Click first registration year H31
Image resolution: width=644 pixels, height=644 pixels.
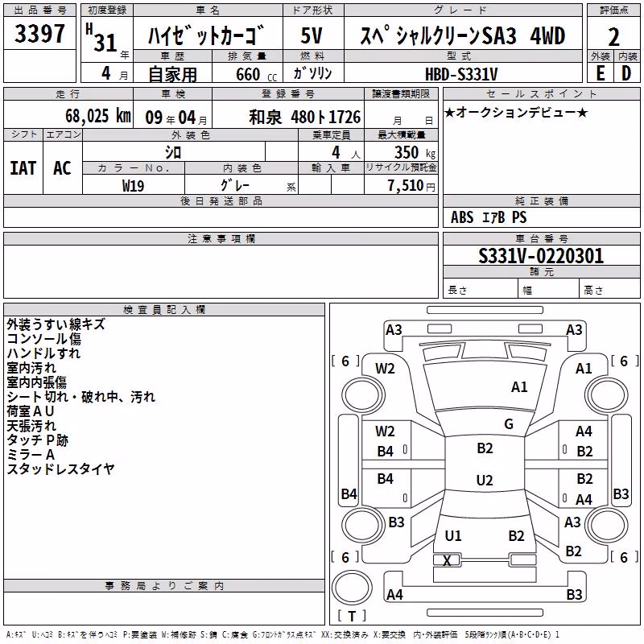pyautogui.click(x=103, y=38)
